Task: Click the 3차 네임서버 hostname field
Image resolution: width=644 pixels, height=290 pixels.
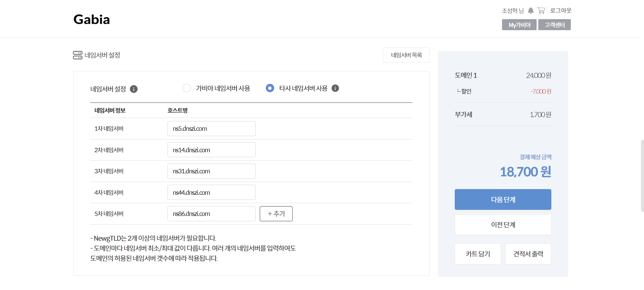Action: pos(211,171)
